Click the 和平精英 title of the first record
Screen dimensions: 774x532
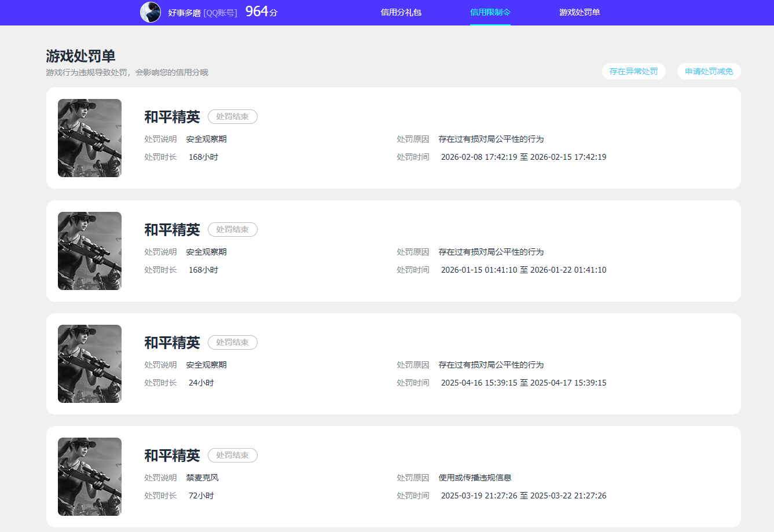171,116
